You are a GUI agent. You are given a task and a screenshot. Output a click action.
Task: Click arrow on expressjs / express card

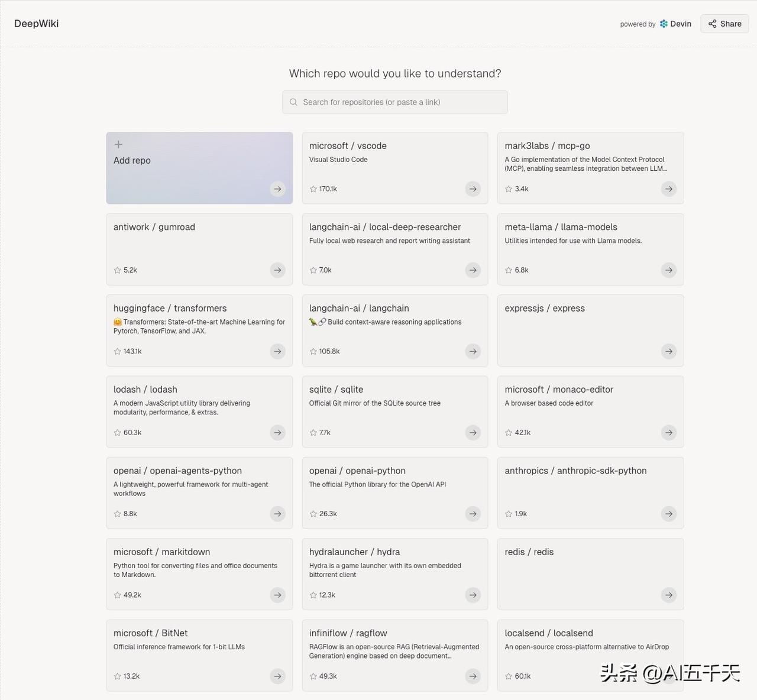[x=668, y=351]
